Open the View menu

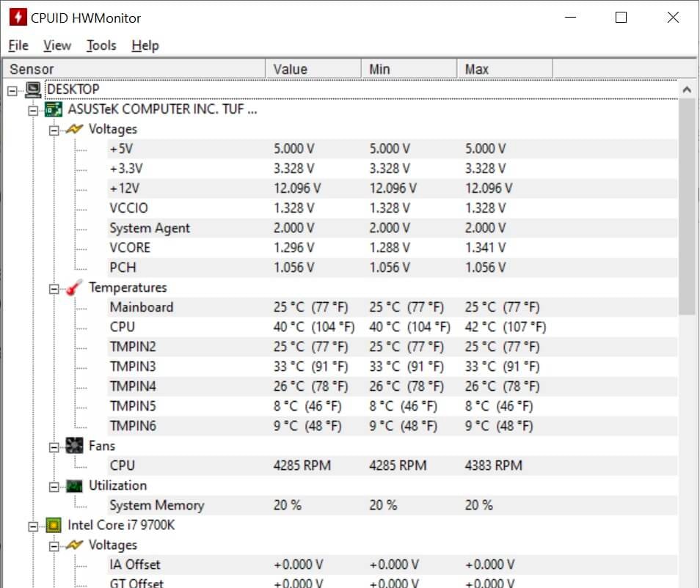tap(57, 45)
